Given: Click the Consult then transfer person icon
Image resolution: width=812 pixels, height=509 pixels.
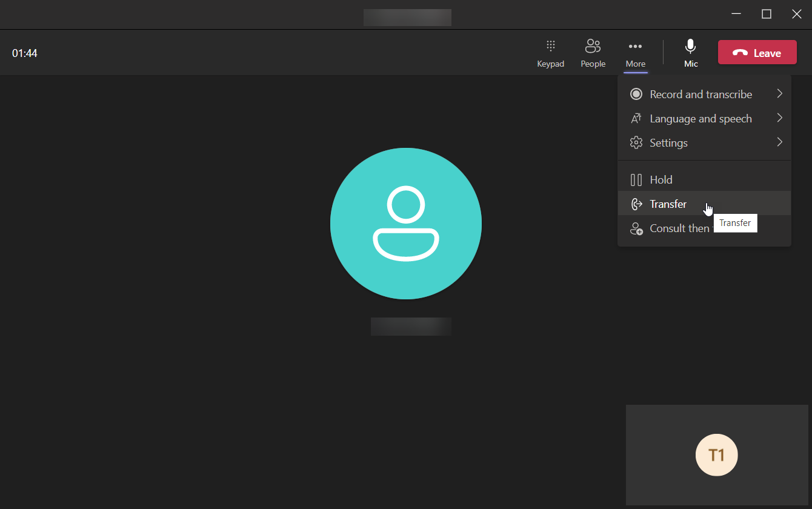Looking at the screenshot, I should (x=636, y=228).
